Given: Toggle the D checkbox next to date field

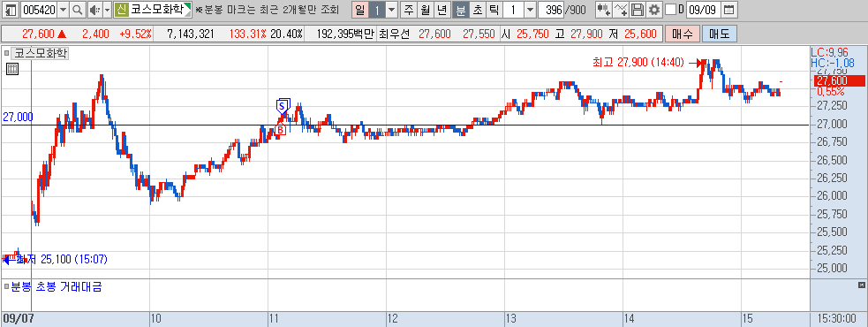Looking at the screenshot, I should [x=670, y=10].
